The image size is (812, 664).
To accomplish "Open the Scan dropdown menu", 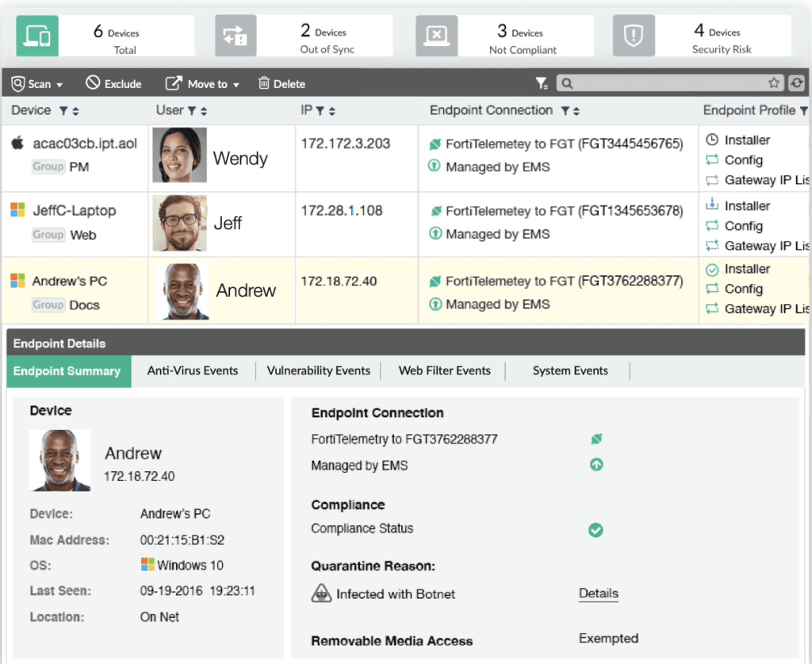I will pyautogui.click(x=37, y=83).
